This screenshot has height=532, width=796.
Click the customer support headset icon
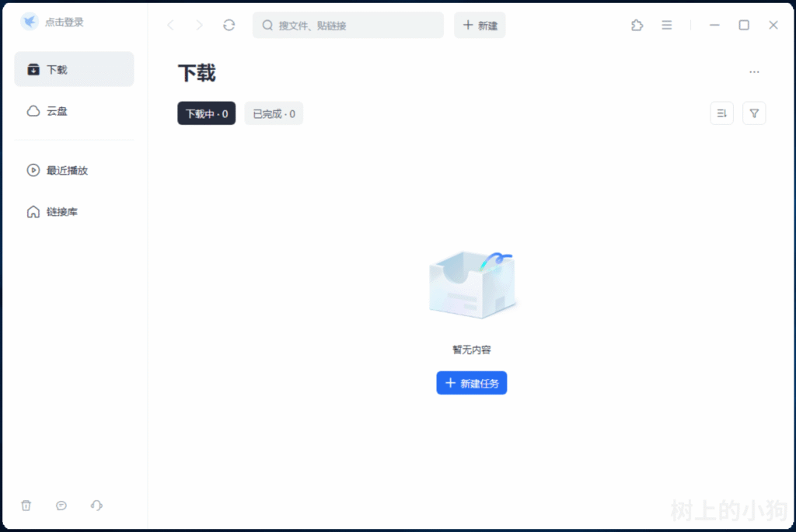pos(96,506)
